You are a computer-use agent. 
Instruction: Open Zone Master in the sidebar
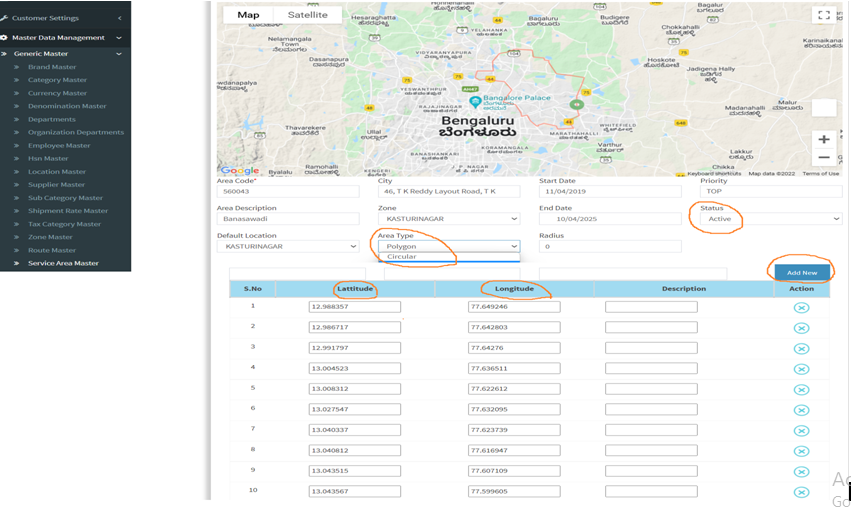point(50,237)
